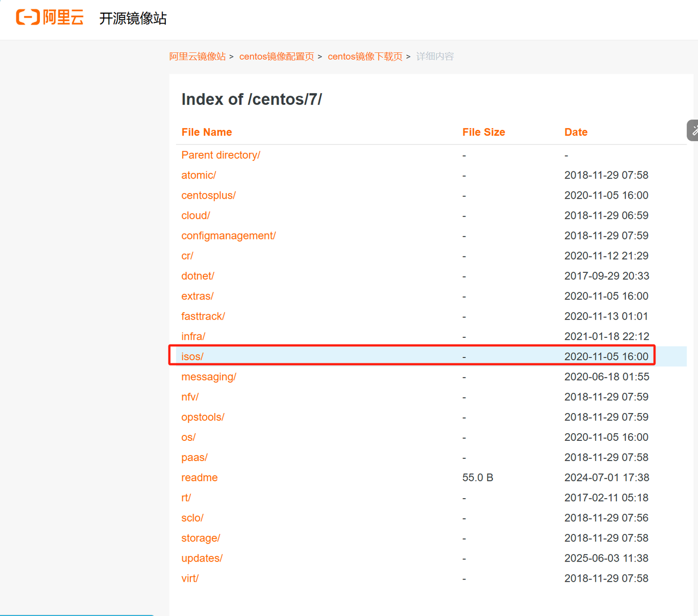Click the 55.0 B file size value
Screen dimensions: 698x616
[478, 478]
